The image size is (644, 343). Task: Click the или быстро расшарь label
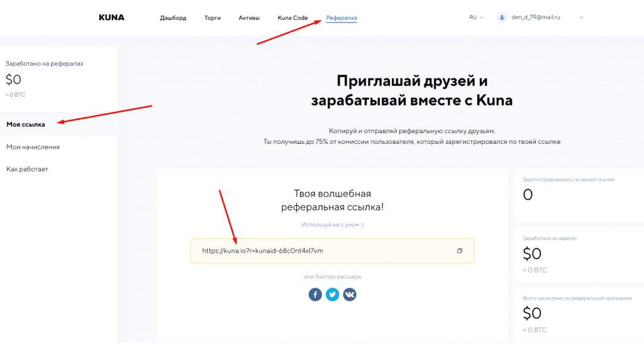332,276
